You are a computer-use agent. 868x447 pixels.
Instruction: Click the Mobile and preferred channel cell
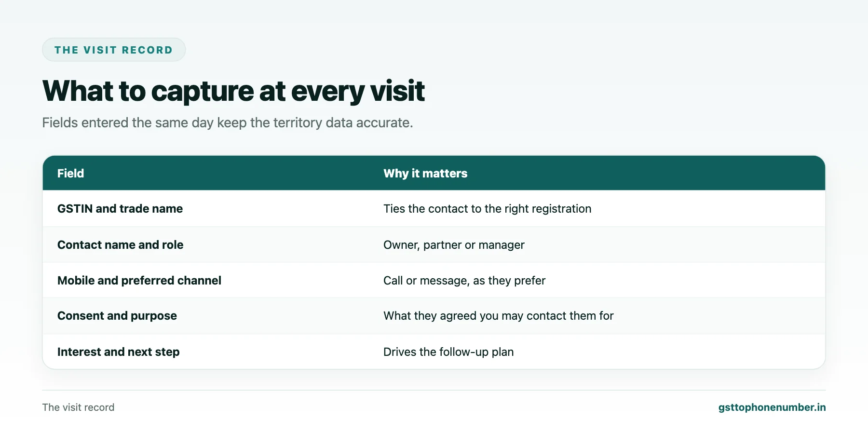coord(139,280)
